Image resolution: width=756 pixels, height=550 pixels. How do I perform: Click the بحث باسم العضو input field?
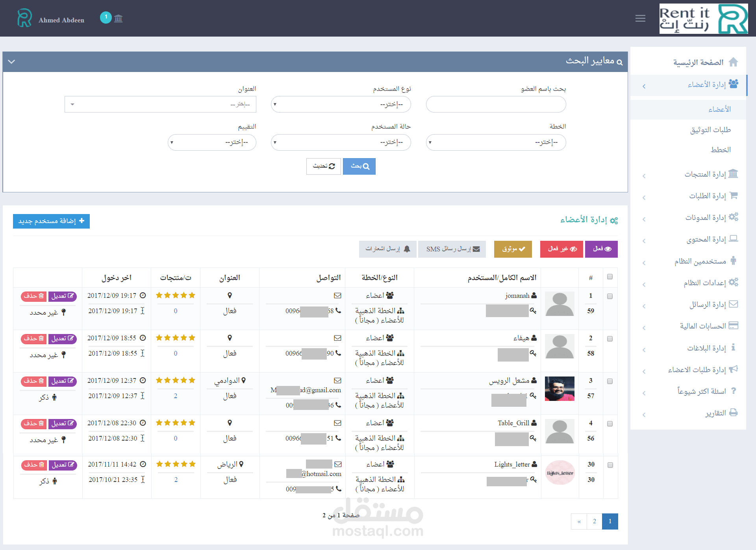click(496, 105)
